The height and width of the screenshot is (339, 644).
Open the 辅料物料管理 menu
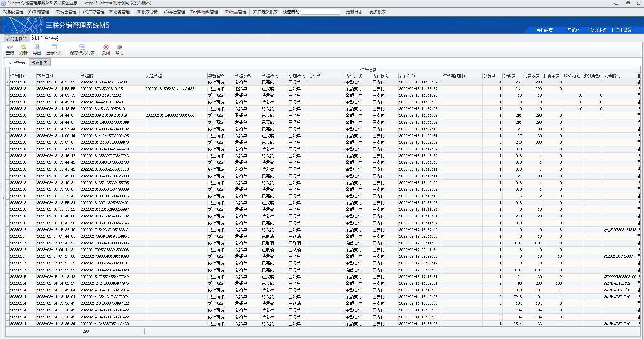204,12
